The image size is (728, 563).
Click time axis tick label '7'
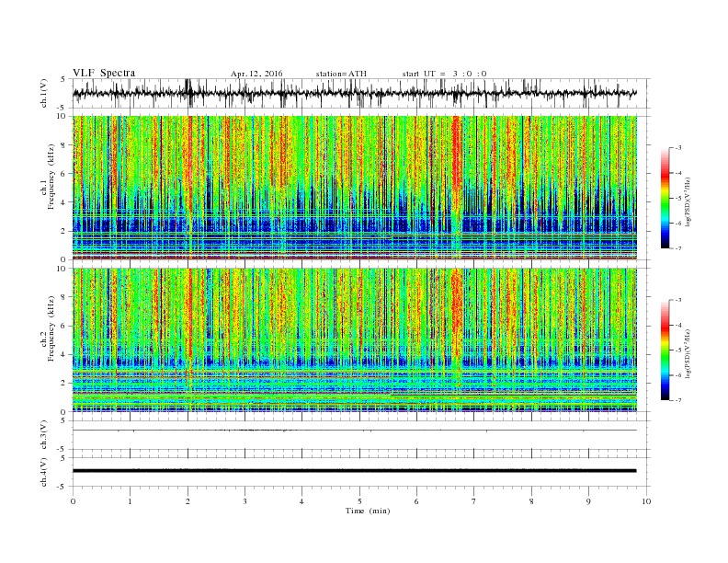(474, 501)
